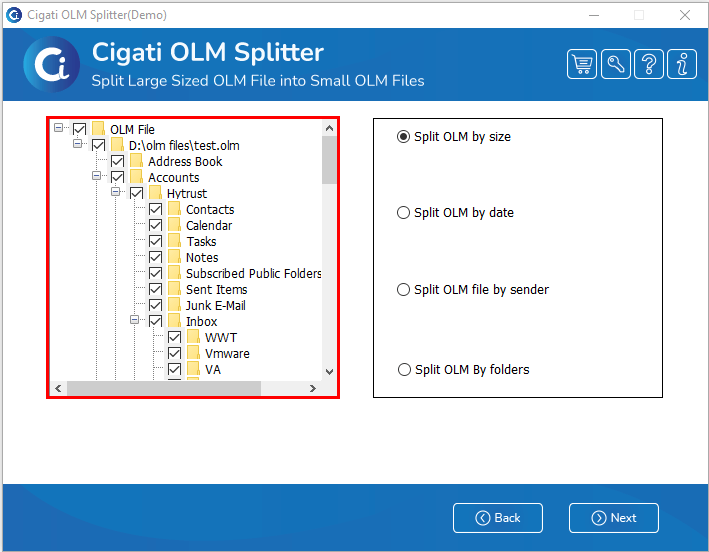Click the folder icon beside Junk E-Mail
709x552 pixels.
[174, 305]
